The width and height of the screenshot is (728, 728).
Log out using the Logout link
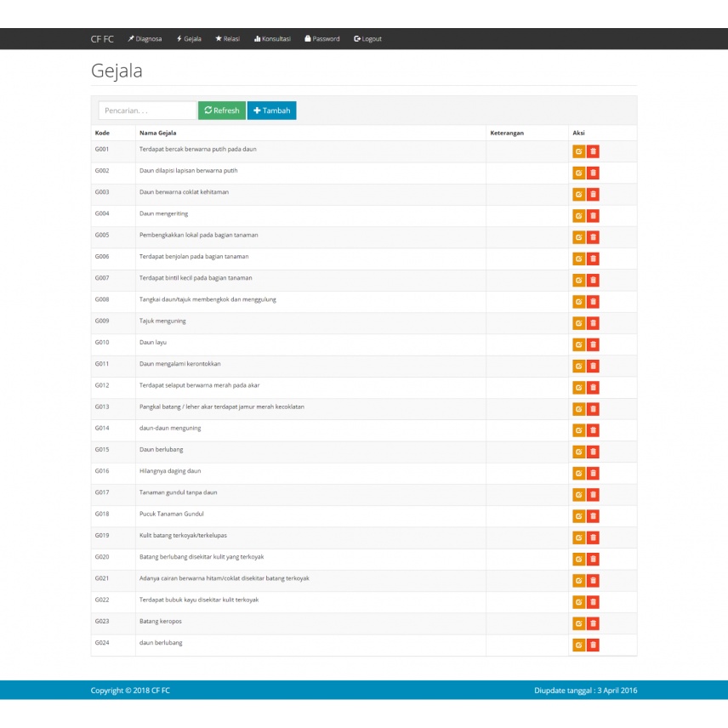[367, 39]
